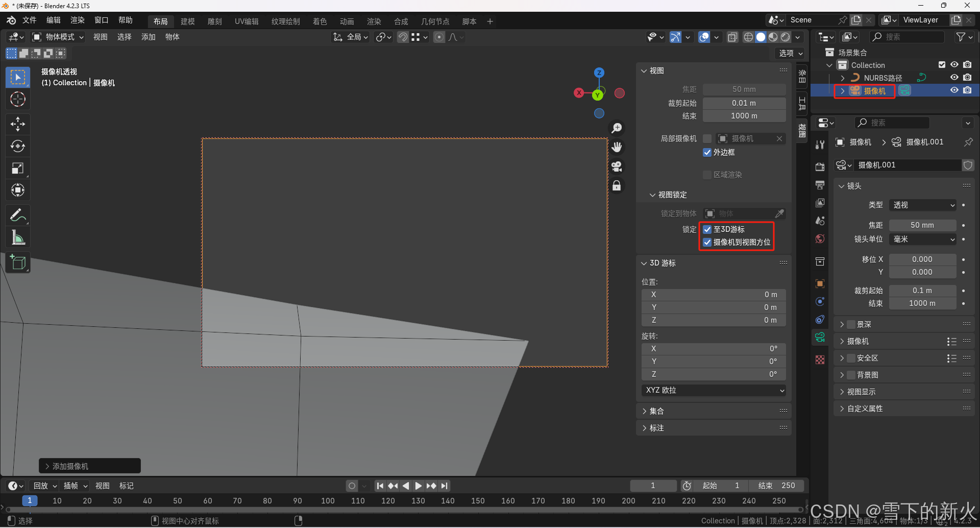Enable the 安全区 checkbox

tap(851, 358)
